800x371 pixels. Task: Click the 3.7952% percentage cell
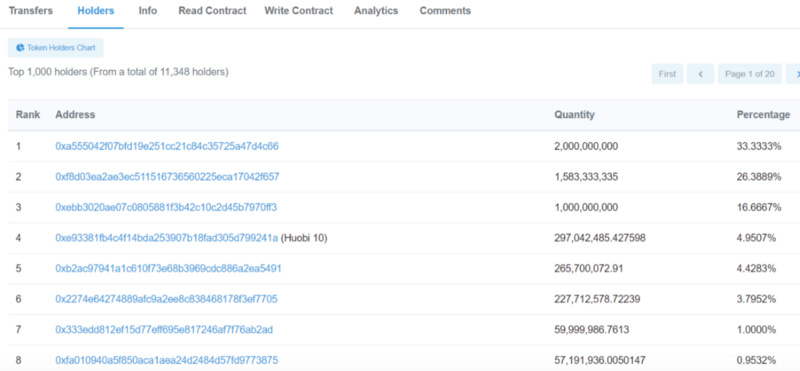(x=756, y=299)
